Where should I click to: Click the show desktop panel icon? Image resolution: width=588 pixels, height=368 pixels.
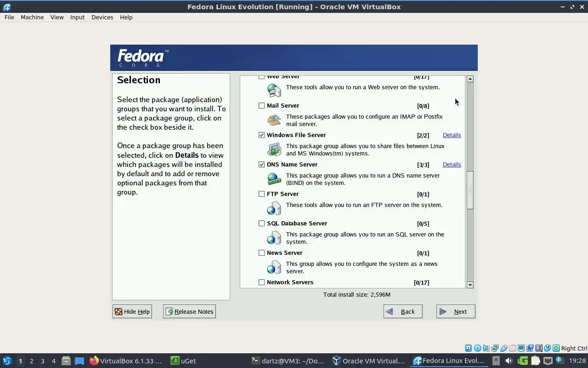click(x=79, y=361)
